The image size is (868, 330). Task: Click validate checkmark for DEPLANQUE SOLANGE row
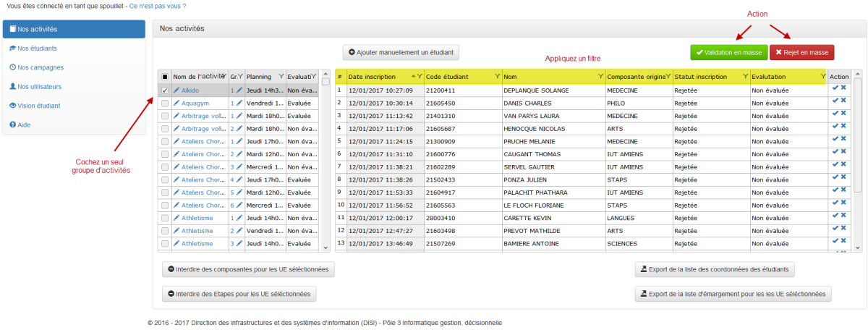pos(835,90)
